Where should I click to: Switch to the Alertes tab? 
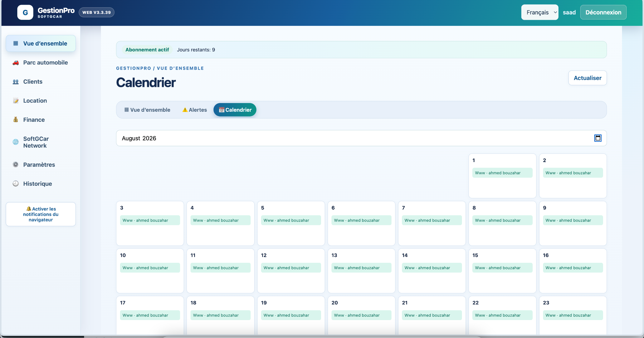pos(195,110)
